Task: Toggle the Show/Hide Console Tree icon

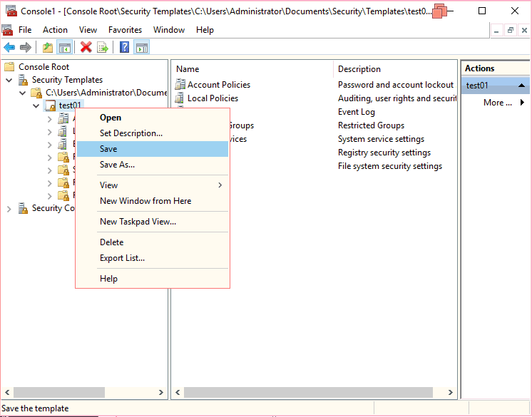Action: click(x=65, y=47)
